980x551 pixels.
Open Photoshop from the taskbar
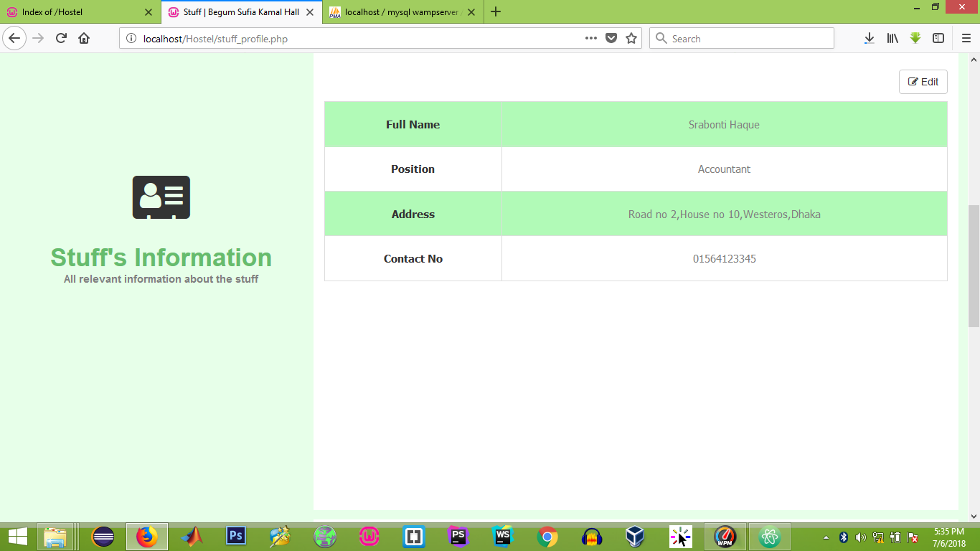pos(236,536)
